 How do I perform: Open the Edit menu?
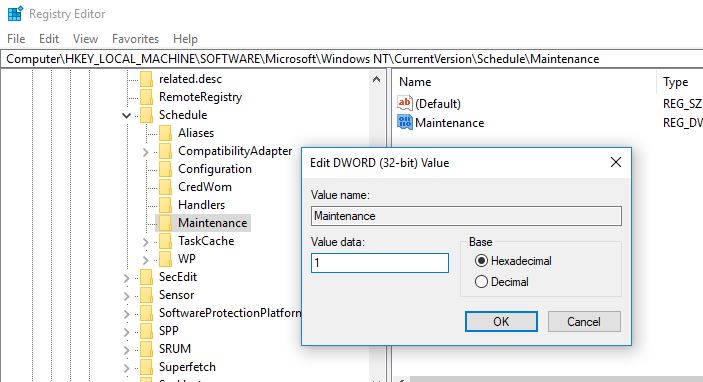[x=49, y=39]
